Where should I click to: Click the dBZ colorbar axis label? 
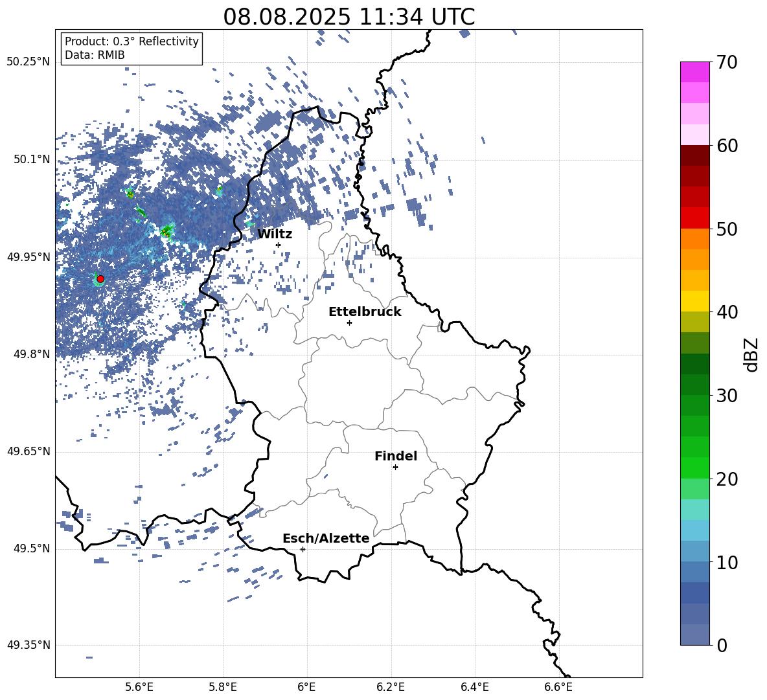tap(752, 354)
